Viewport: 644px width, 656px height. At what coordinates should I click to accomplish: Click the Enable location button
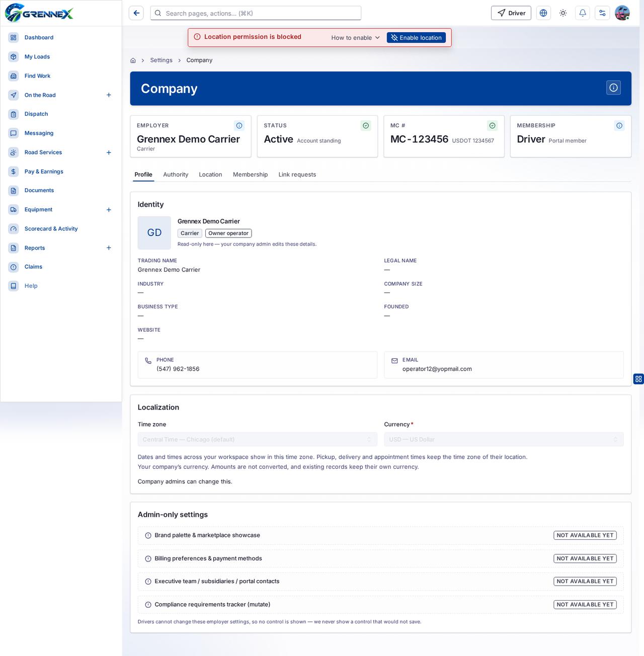tap(416, 38)
